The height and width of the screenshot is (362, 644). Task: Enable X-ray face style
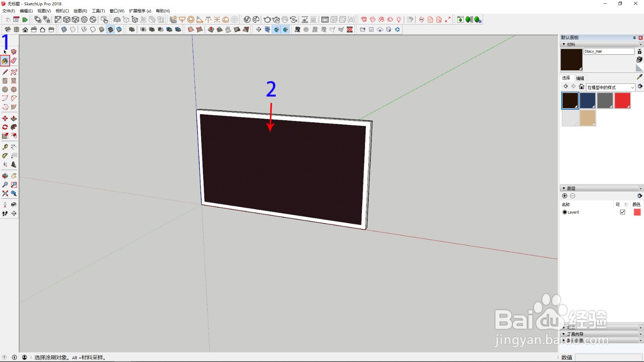click(64, 29)
